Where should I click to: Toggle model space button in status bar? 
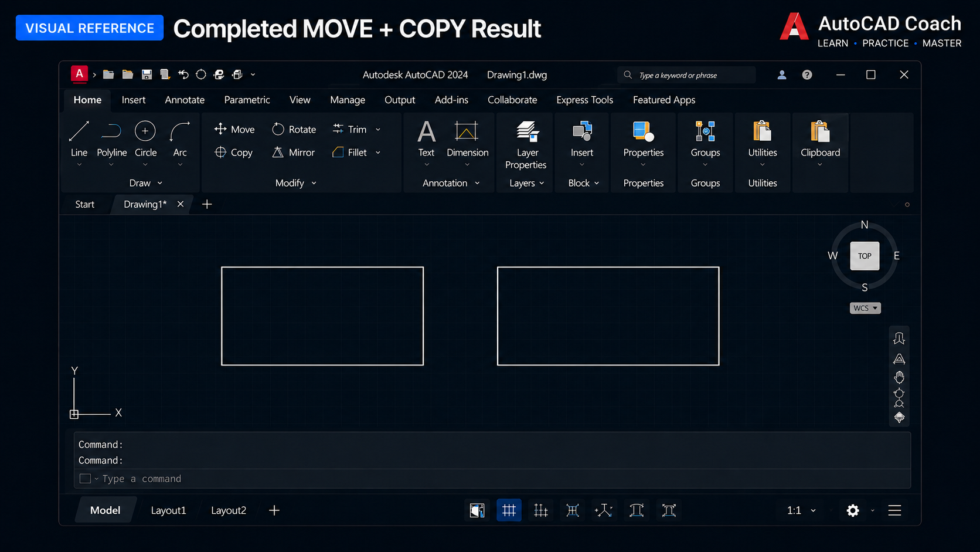tap(477, 510)
